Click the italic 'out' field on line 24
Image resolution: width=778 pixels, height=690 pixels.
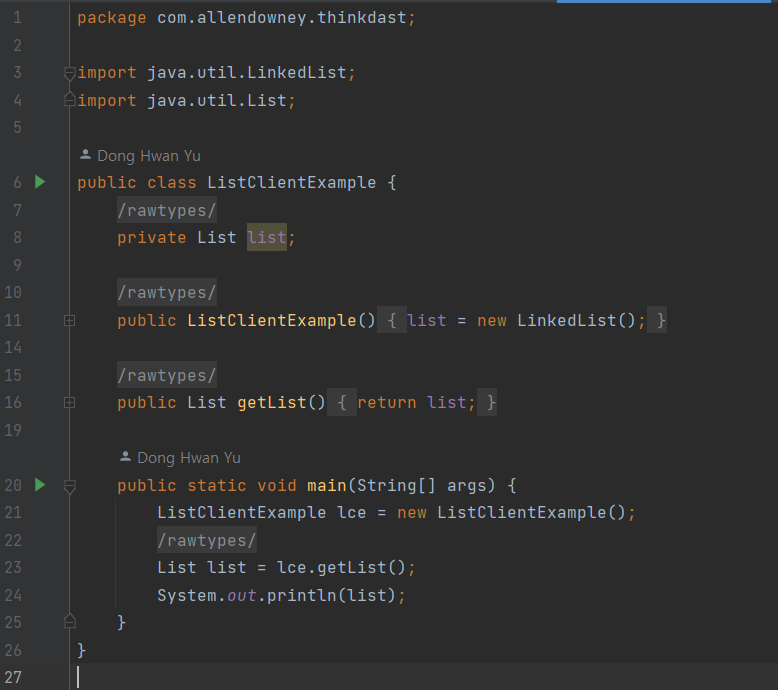point(242,595)
